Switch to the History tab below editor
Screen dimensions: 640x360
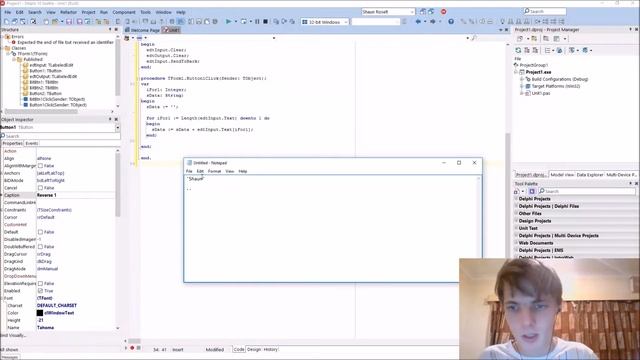270,349
